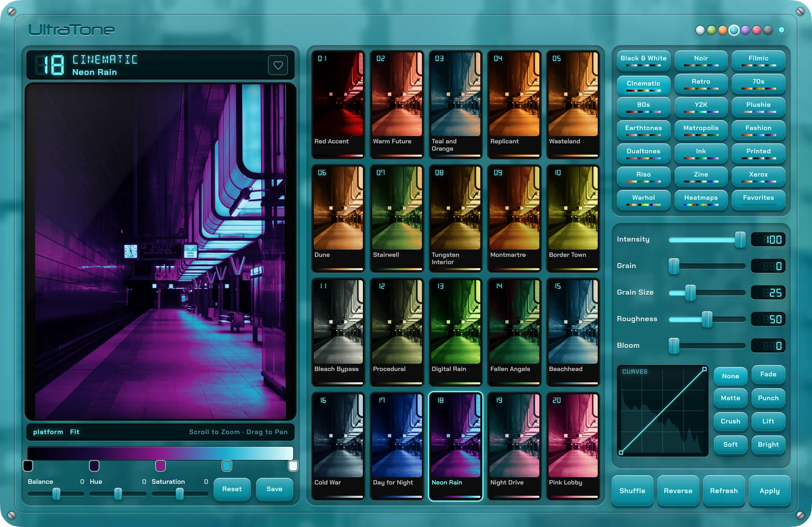Apply the Punch curve preset
Screen dimensions: 812x527
(768, 399)
